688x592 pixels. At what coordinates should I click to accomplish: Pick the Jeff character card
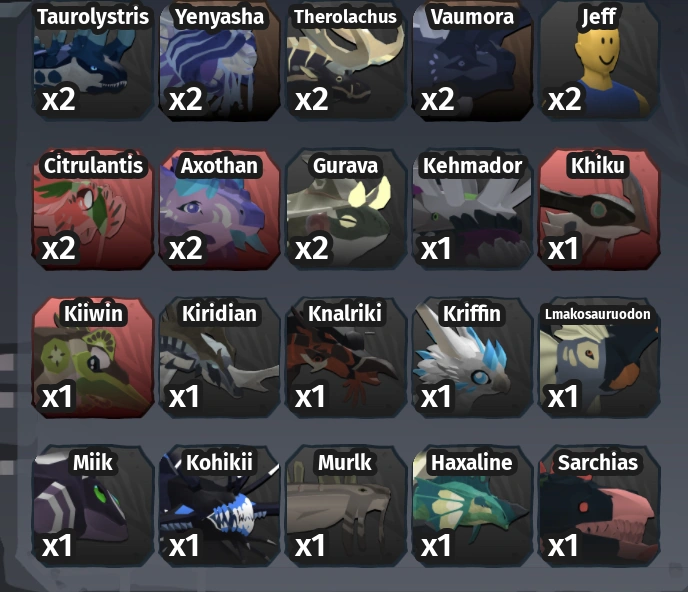tap(599, 59)
